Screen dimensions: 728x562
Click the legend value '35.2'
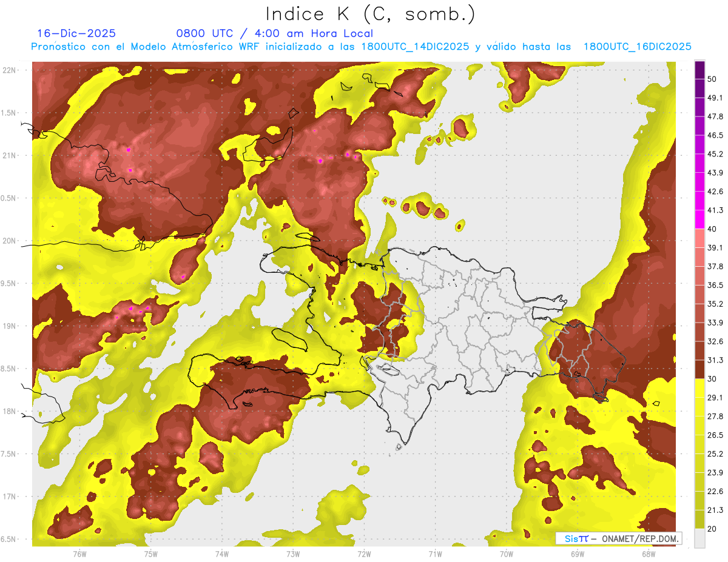click(715, 304)
